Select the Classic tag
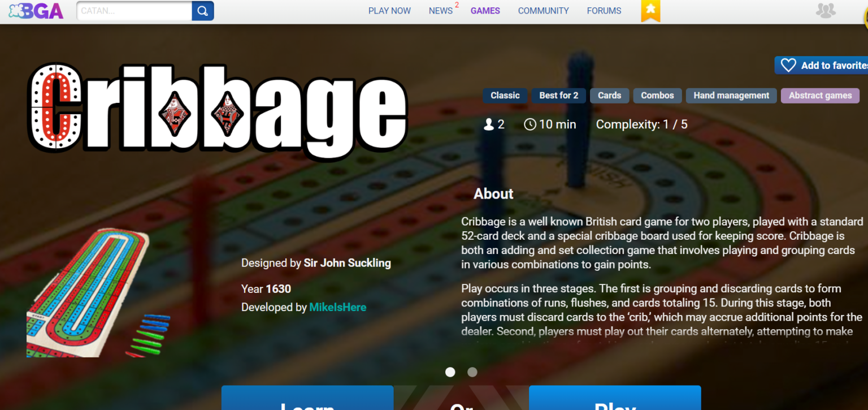The width and height of the screenshot is (868, 410). coord(505,96)
